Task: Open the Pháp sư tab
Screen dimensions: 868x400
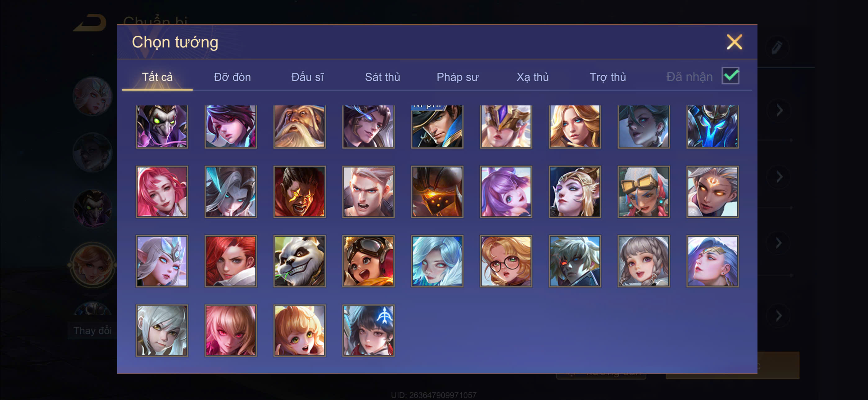Action: click(457, 77)
